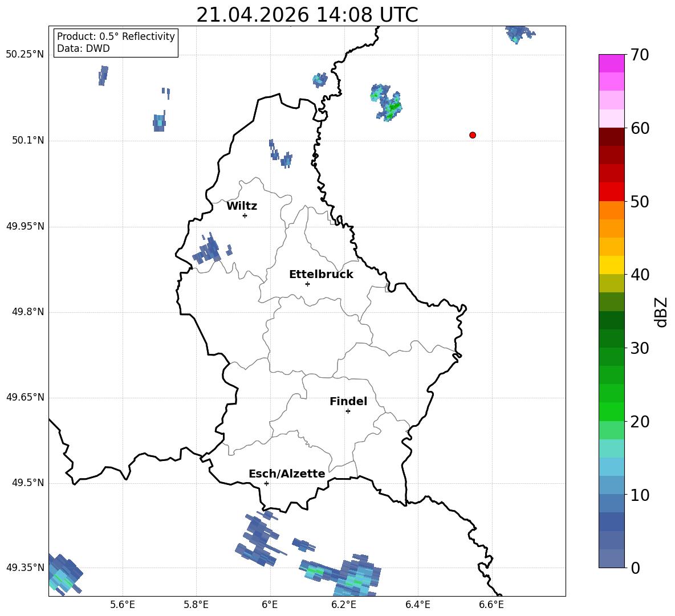Screen dimensions: 675x616
Task: Click the Ettelbruck station cross marker
Action: [307, 284]
